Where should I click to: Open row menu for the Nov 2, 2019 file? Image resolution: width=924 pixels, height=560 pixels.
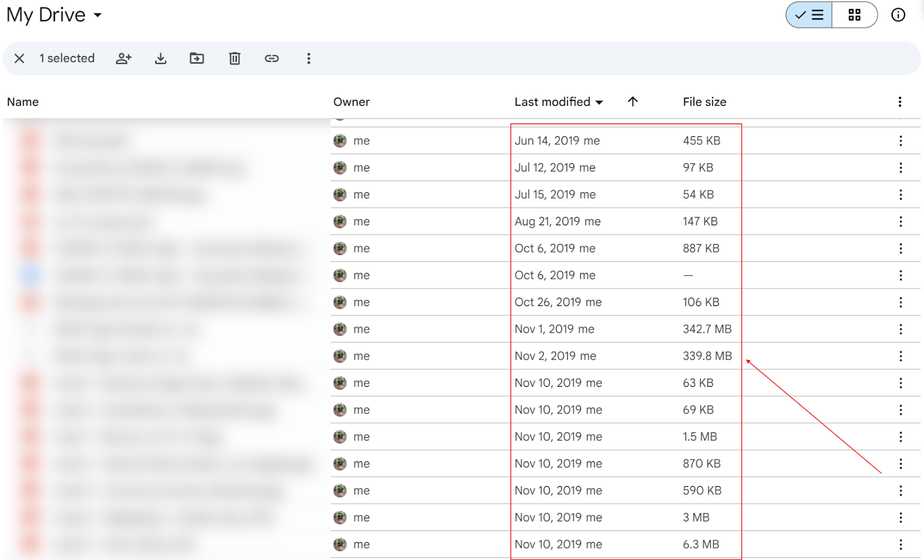pyautogui.click(x=901, y=356)
